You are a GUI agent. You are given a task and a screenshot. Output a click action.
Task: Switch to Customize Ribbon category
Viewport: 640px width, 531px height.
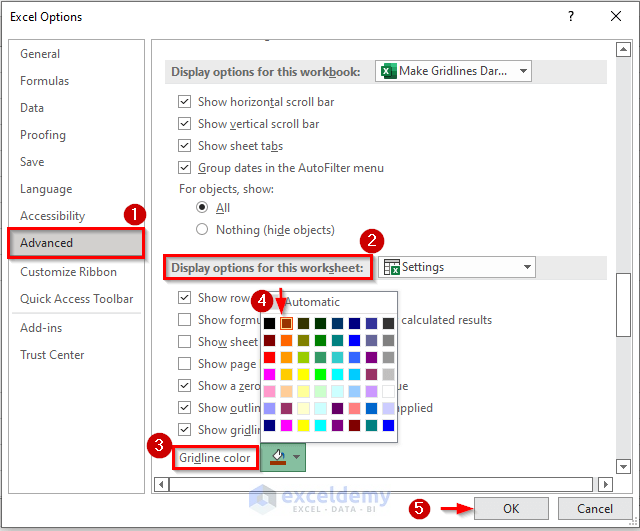[x=69, y=272]
